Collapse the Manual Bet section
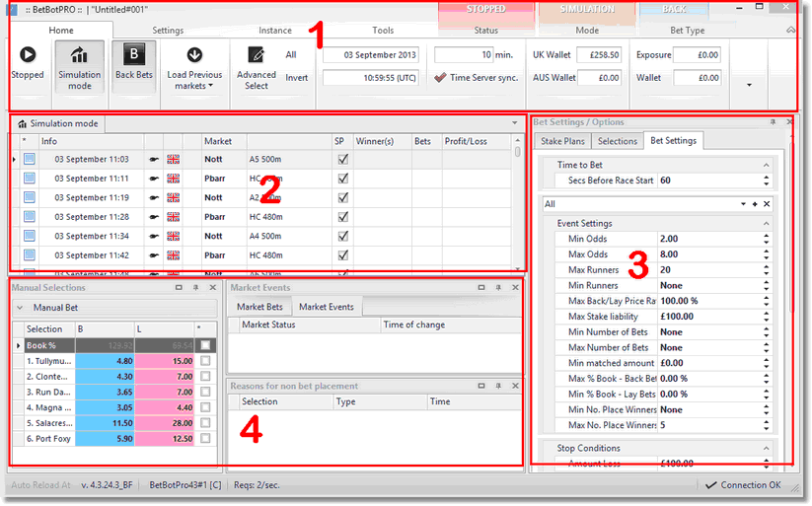Image resolution: width=812 pixels, height=506 pixels. point(21,308)
